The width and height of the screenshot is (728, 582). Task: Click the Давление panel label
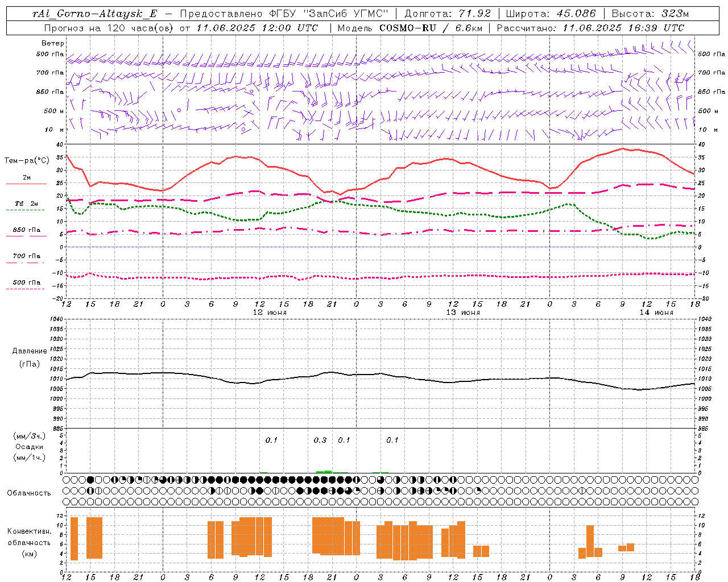[30, 351]
